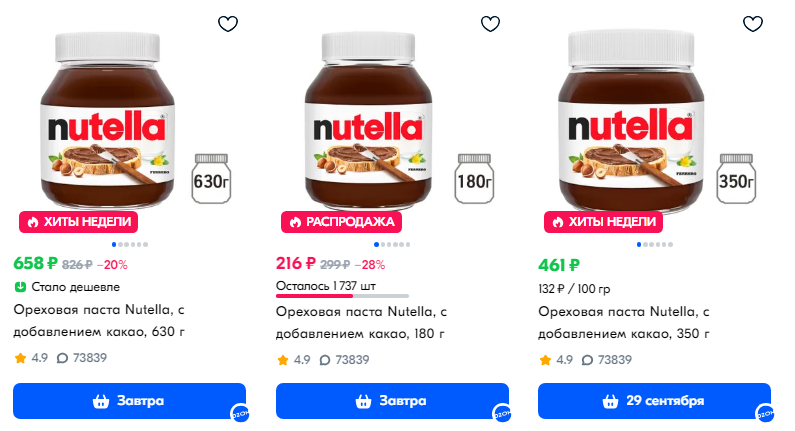Click star rating of the 630 g product
The height and width of the screenshot is (431, 795).
31,358
